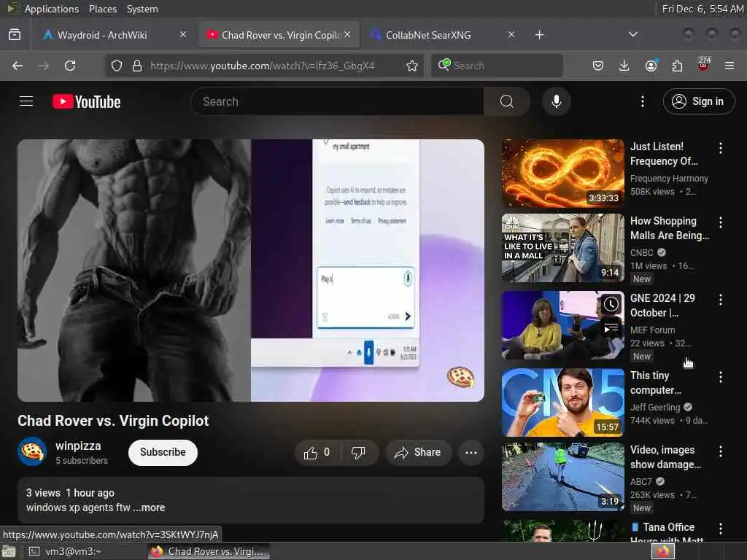
Task: Open Firefox View recent browsing icon
Action: 15,35
